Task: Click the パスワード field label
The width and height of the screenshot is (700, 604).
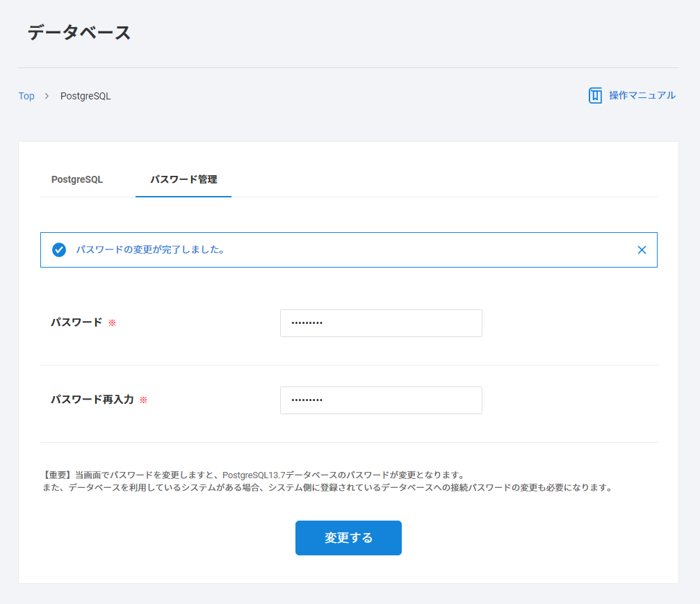Action: coord(76,323)
